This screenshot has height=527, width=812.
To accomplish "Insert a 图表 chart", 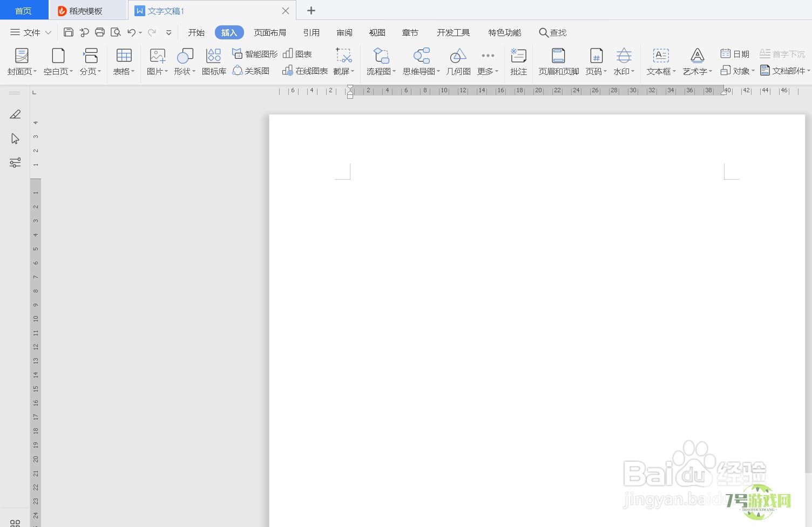I will [x=297, y=54].
